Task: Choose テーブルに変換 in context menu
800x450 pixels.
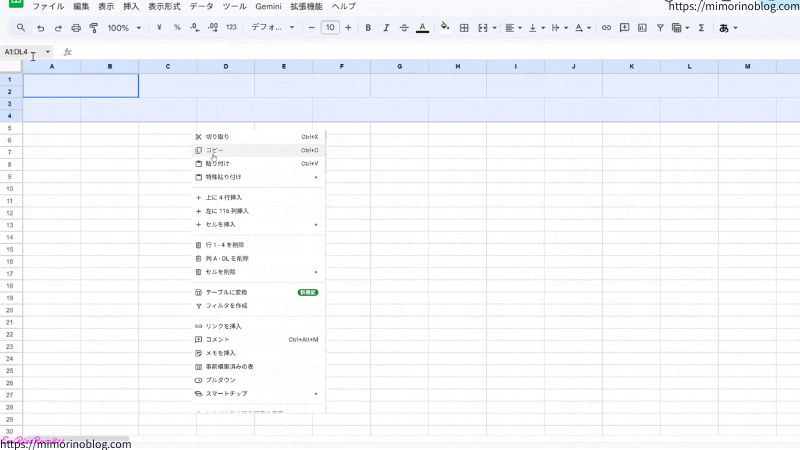Action: (258, 292)
